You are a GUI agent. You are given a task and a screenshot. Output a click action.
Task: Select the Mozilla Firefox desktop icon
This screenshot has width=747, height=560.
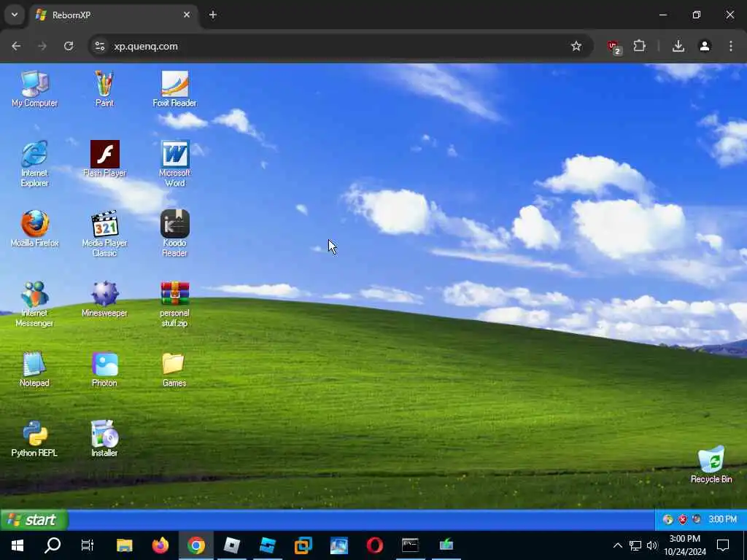34,228
